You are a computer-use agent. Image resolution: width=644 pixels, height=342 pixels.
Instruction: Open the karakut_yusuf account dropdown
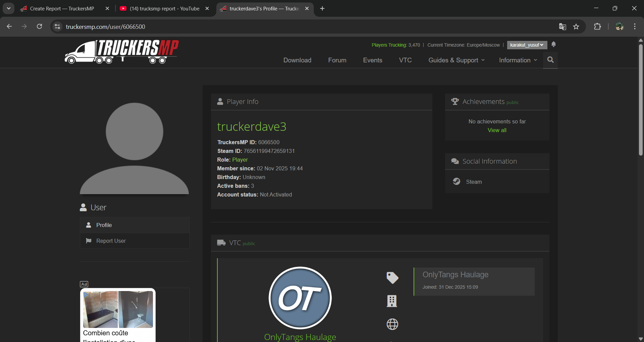[x=527, y=45]
